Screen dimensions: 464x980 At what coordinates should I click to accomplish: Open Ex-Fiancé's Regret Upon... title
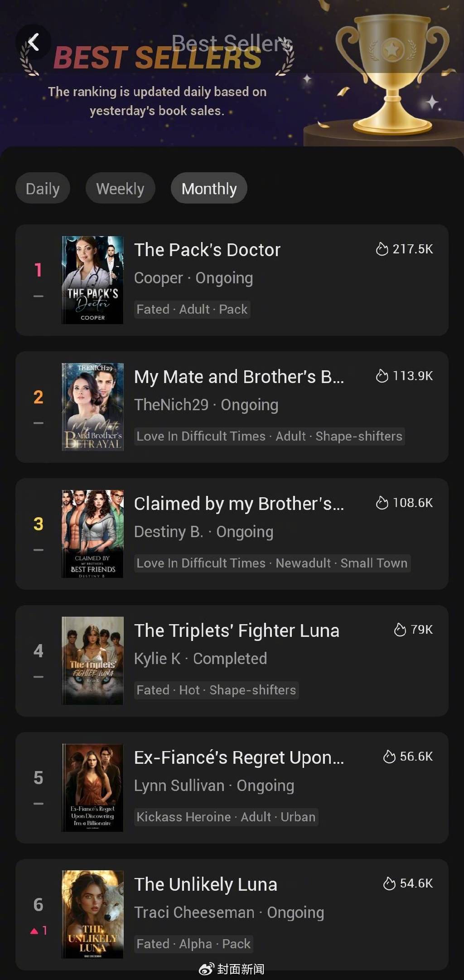pyautogui.click(x=239, y=757)
